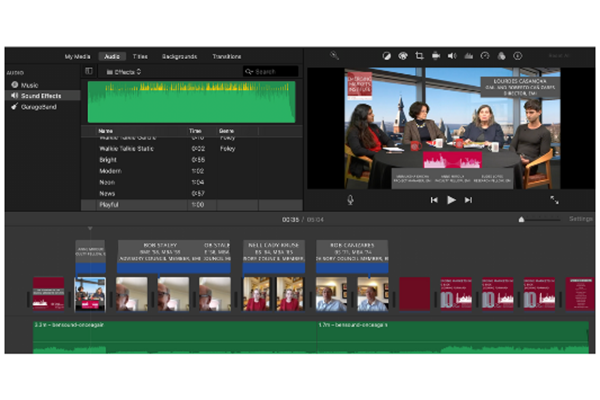This screenshot has height=400, width=600.
Task: Record voiceover with the microphone icon
Action: pyautogui.click(x=351, y=200)
